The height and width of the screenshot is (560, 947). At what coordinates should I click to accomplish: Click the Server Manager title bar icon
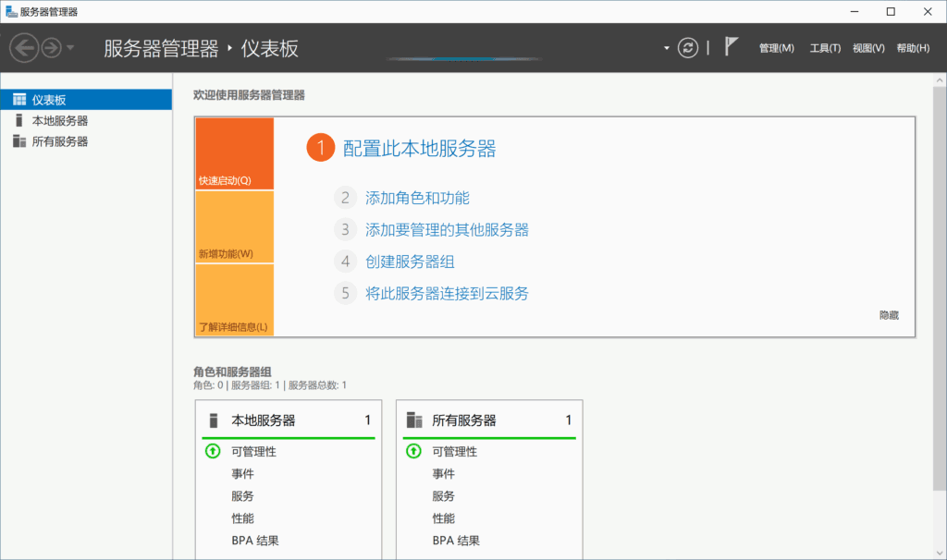(x=11, y=11)
